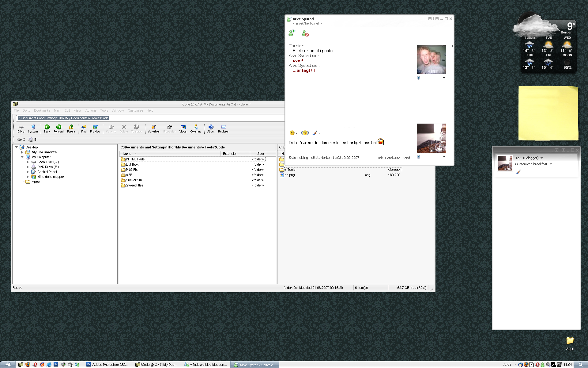Open the Autofilter tool
The image size is (588, 368).
154,128
